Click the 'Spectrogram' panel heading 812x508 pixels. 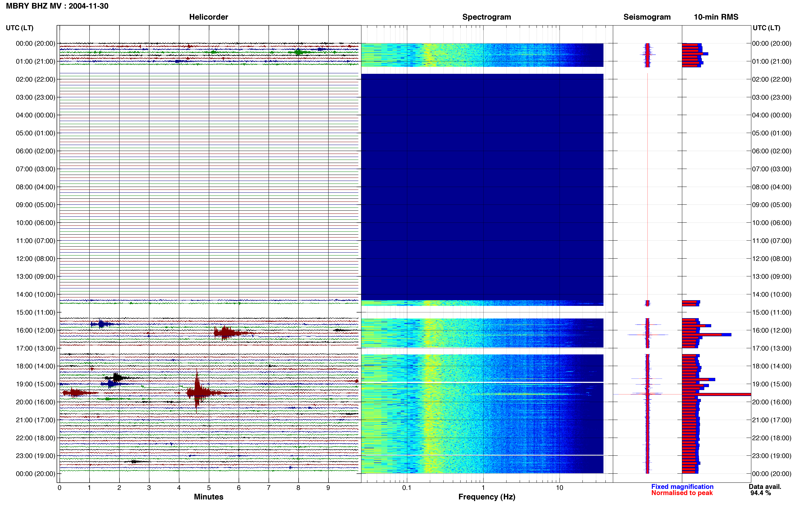487,17
